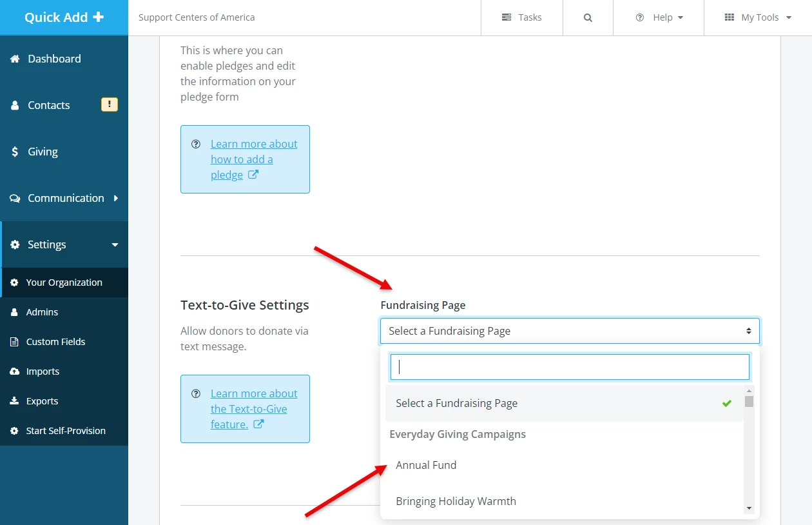Click the Imports cloud upload icon
This screenshot has width=812, height=525.
pos(14,371)
